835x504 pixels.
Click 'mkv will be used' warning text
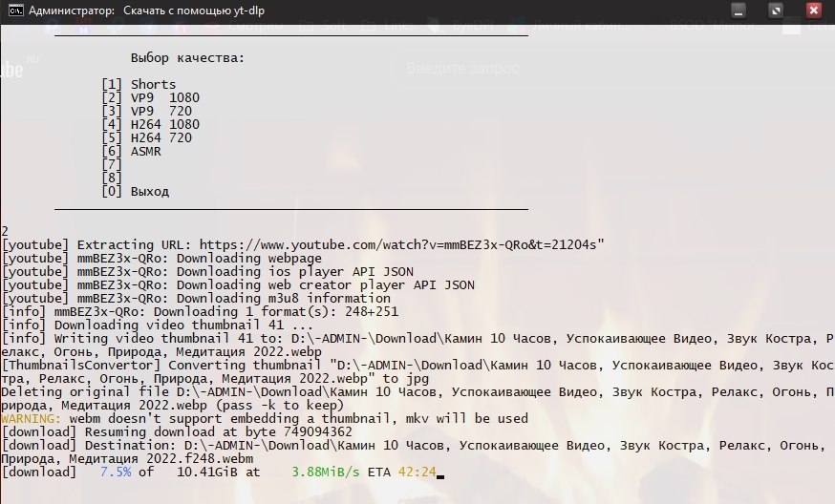coord(467,418)
